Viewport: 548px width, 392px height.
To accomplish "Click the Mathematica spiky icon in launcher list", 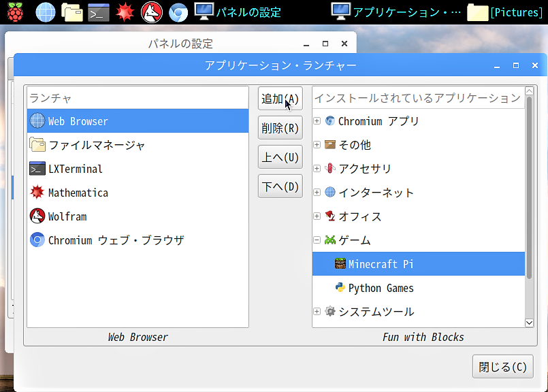I will tap(37, 192).
